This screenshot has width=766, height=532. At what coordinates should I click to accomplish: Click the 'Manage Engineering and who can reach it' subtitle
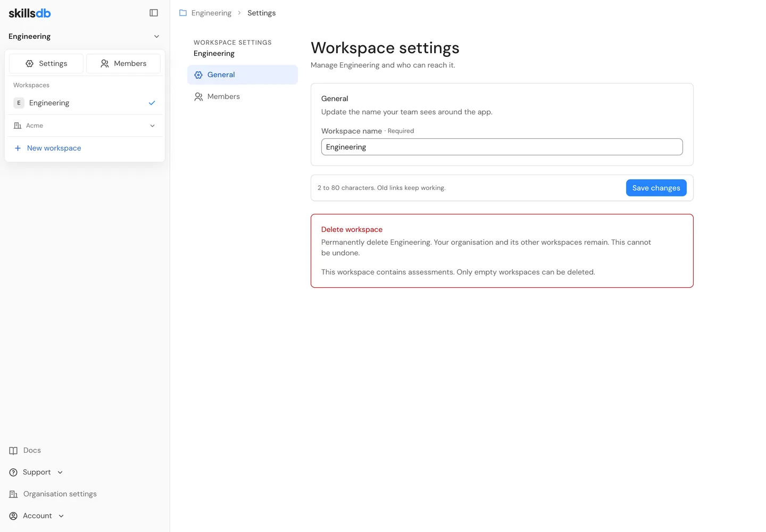tap(383, 65)
